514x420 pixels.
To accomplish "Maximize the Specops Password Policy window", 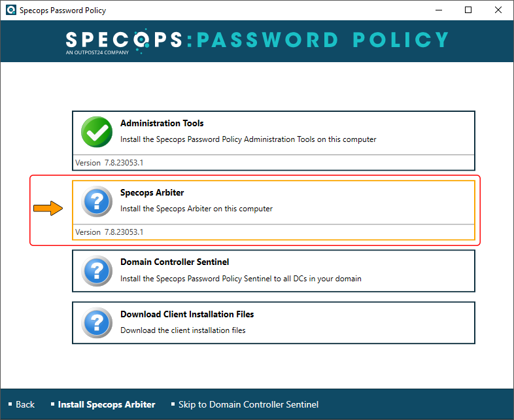I will 468,10.
